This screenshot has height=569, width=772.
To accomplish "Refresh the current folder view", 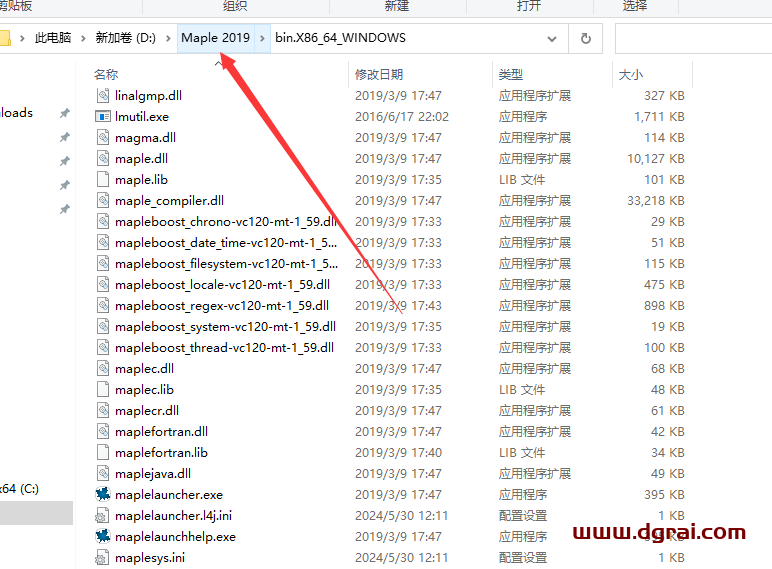I will coord(585,38).
